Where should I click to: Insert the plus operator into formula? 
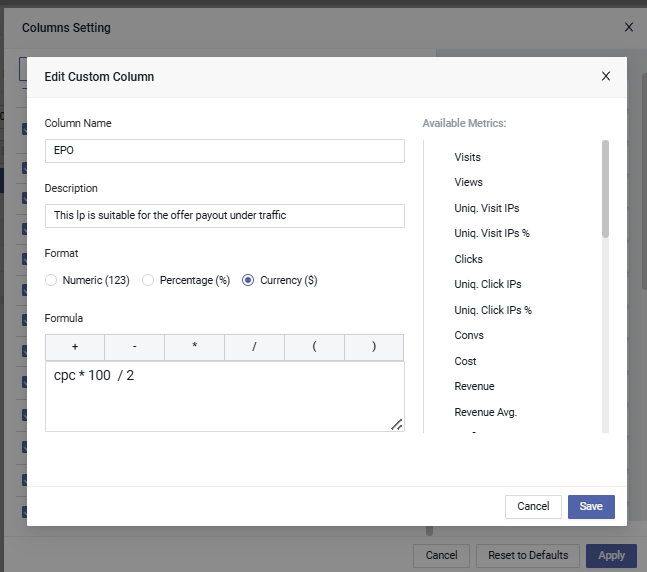75,346
